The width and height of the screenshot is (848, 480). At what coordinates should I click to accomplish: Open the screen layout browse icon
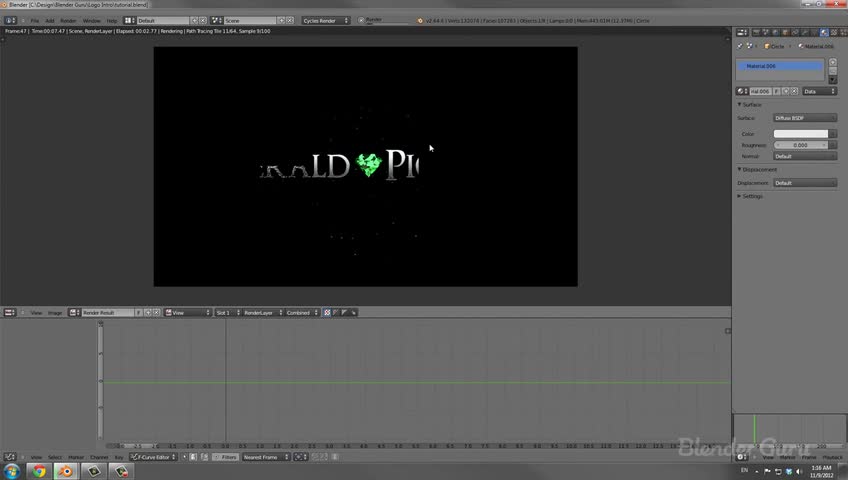click(x=129, y=21)
